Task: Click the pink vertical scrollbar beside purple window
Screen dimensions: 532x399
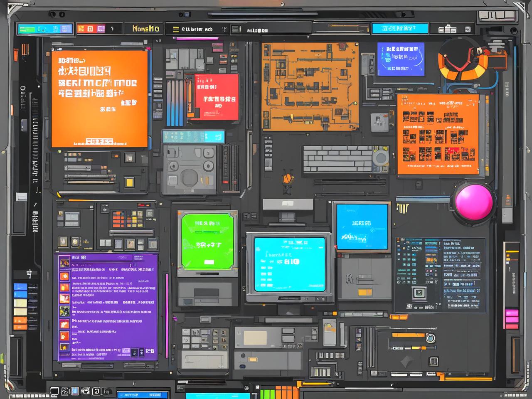Action: point(167,316)
